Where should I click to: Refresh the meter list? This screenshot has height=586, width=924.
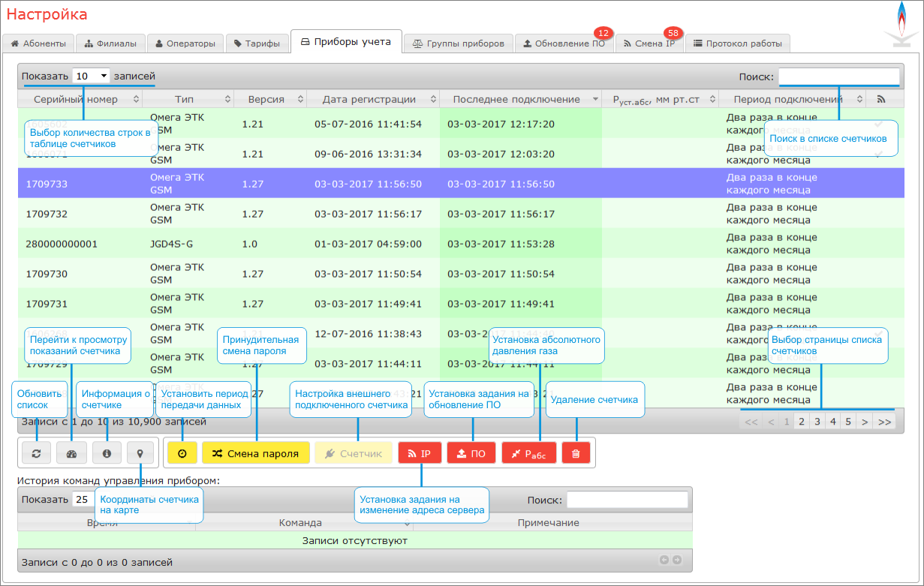tap(36, 453)
